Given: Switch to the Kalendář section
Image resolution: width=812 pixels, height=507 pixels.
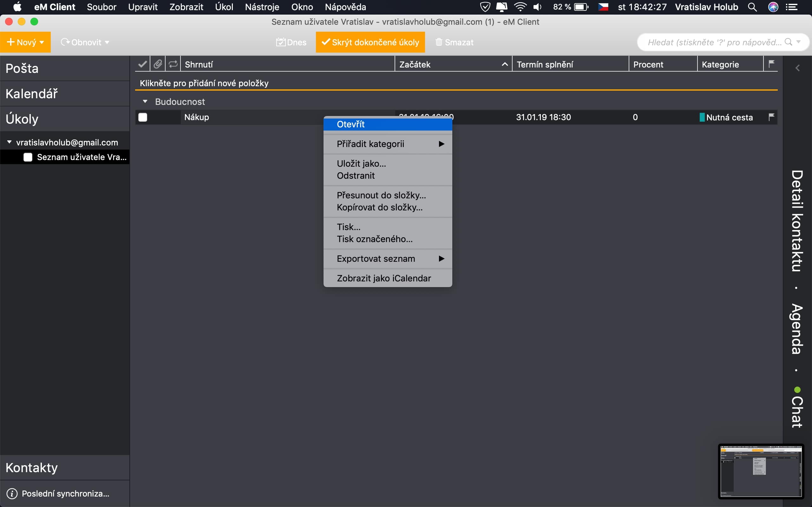Looking at the screenshot, I should point(32,94).
